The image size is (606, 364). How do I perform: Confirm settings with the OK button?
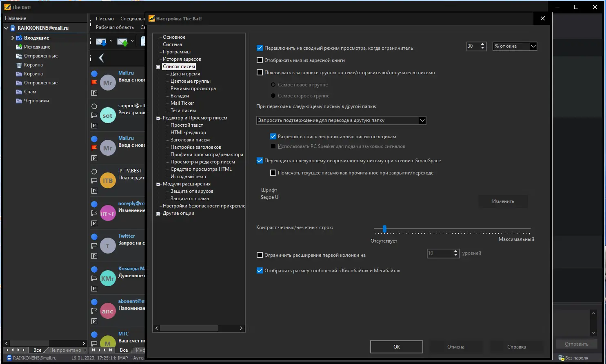(397, 347)
